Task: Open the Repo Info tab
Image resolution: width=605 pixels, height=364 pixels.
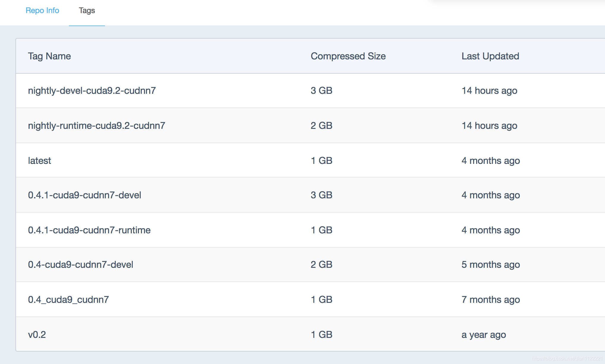Action: click(42, 10)
